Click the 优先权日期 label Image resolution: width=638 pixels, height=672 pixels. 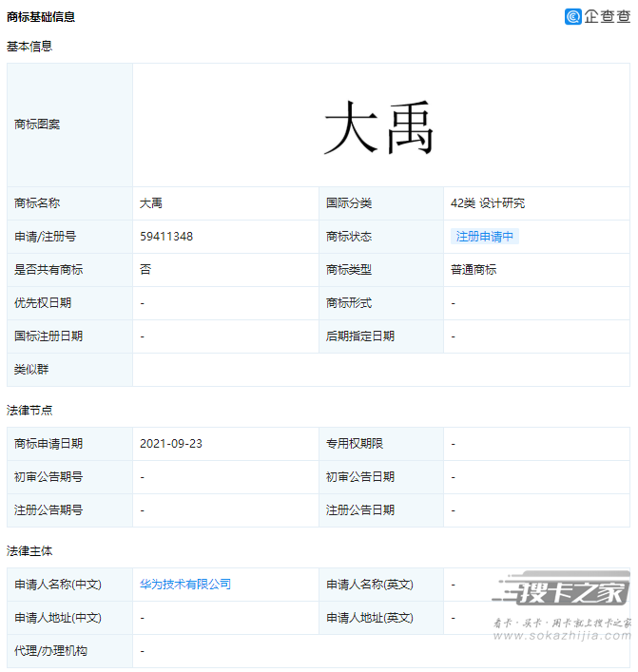(43, 303)
